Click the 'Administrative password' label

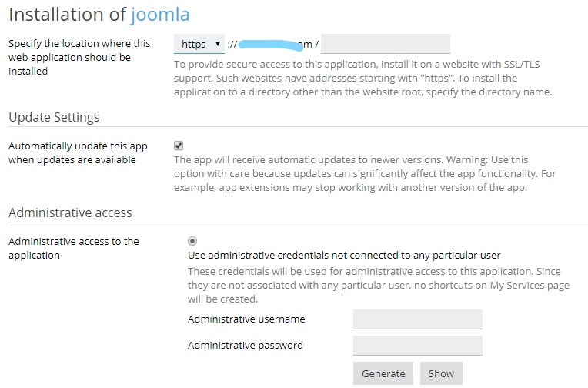click(246, 345)
